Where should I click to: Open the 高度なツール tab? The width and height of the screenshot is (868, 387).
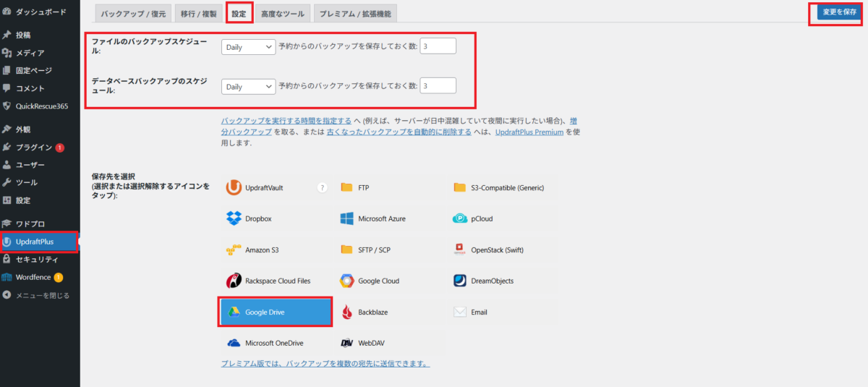283,14
